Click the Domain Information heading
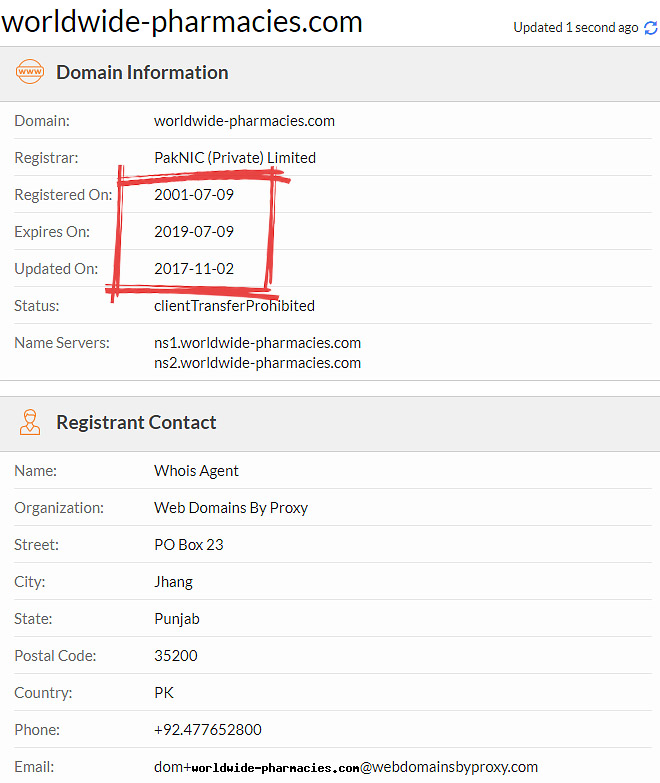 [142, 72]
